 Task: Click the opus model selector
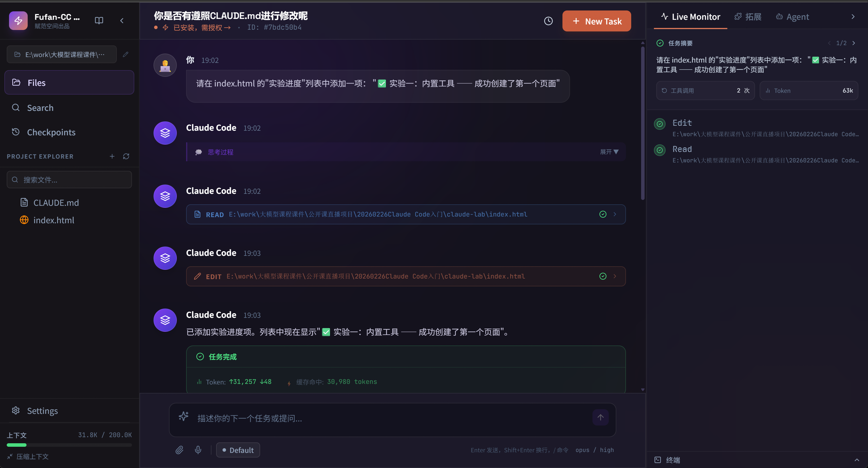(x=582, y=450)
